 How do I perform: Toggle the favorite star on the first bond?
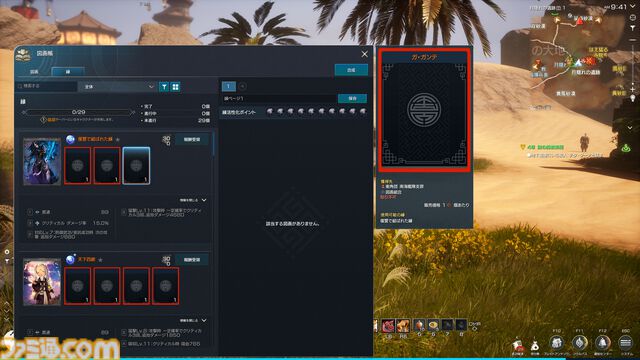[118, 140]
